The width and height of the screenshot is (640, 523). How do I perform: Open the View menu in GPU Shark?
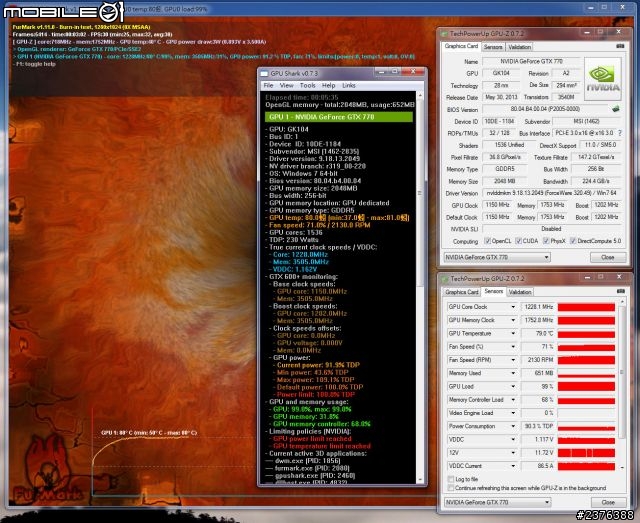pos(287,85)
